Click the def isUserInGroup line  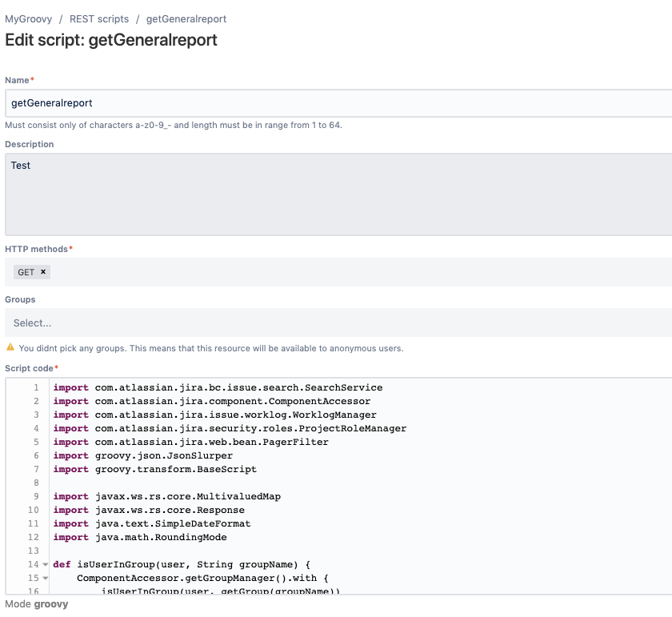coord(182,565)
